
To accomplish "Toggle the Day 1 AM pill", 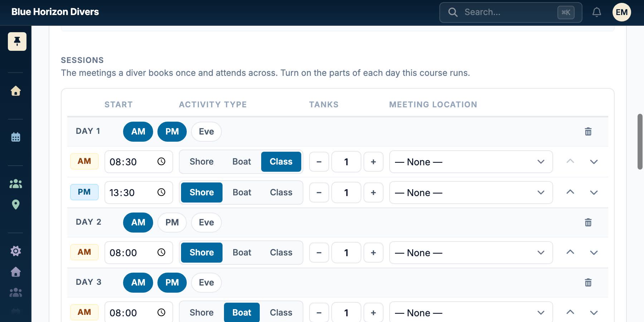I will [x=138, y=132].
